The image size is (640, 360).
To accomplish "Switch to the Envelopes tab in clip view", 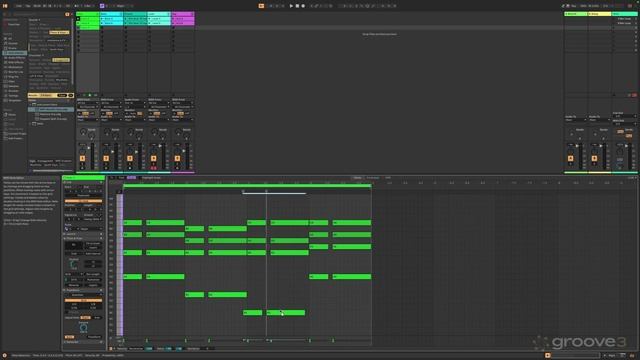I will coord(373,178).
